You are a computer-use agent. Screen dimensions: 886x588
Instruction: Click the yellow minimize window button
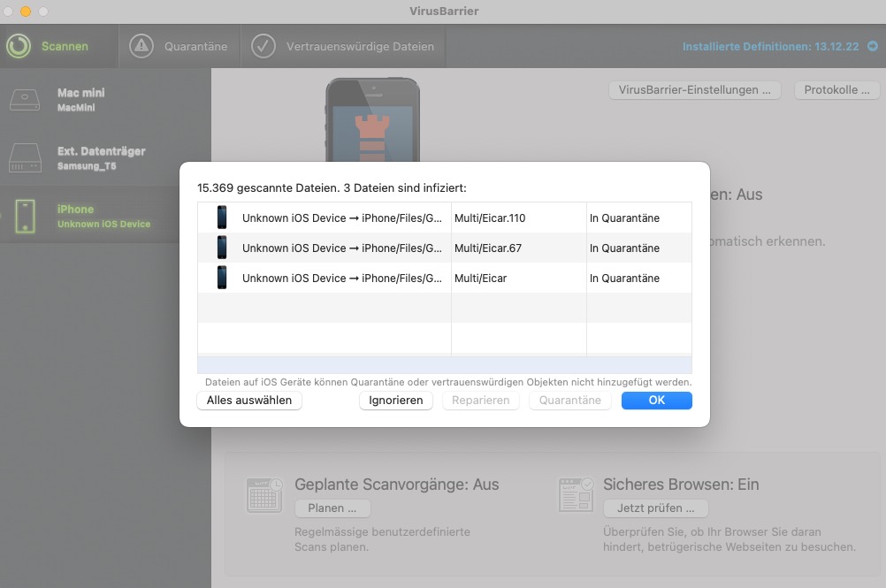26,11
